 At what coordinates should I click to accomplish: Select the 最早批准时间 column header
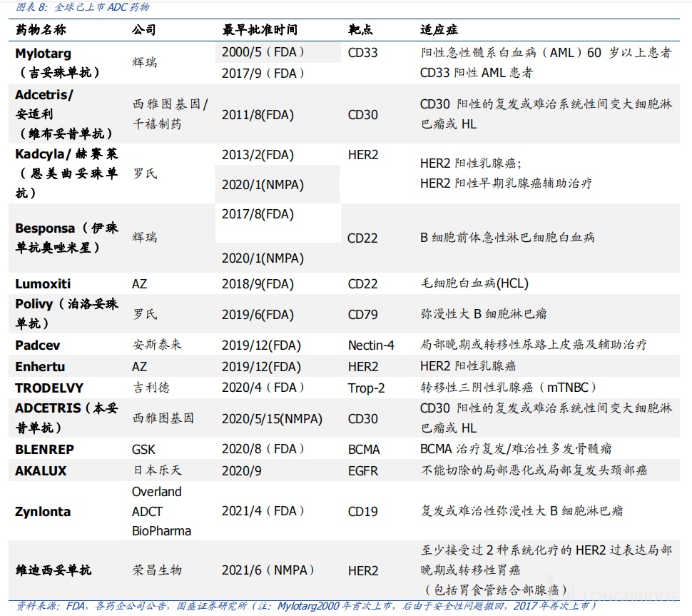click(x=260, y=30)
